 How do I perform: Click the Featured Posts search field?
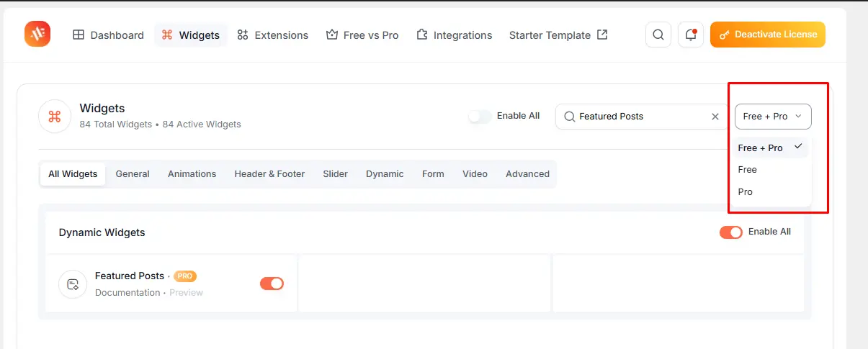tap(634, 117)
